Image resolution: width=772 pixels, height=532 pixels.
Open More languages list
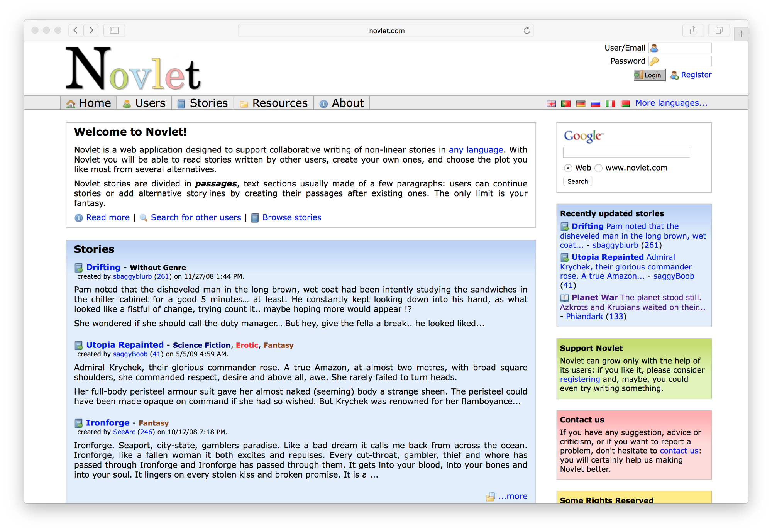(x=671, y=103)
